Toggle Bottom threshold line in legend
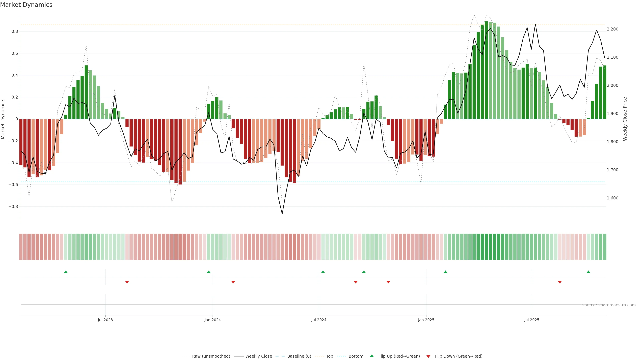This screenshot has height=362, width=644. click(356, 356)
